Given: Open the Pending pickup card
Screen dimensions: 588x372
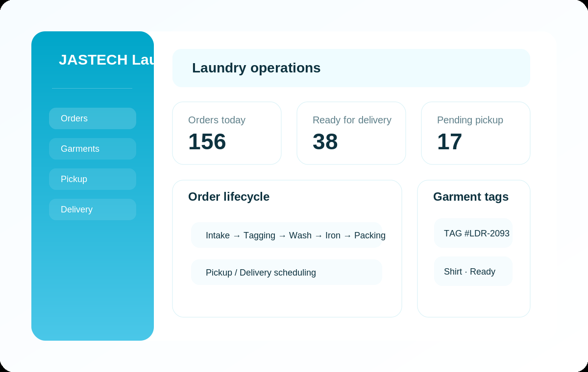Looking at the screenshot, I should pyautogui.click(x=476, y=133).
